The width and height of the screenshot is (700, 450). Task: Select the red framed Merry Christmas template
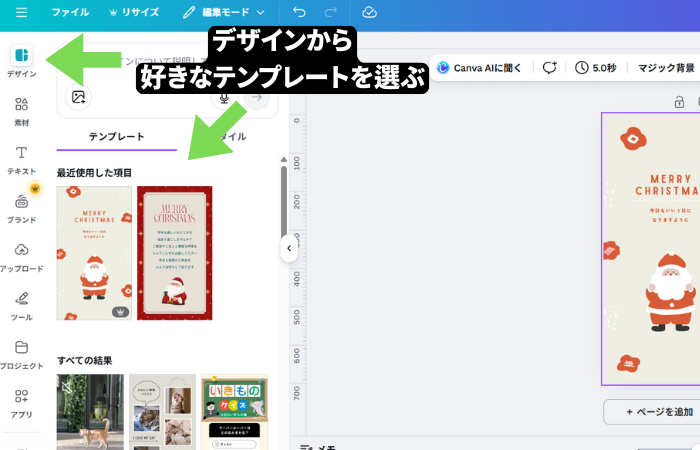tap(175, 253)
